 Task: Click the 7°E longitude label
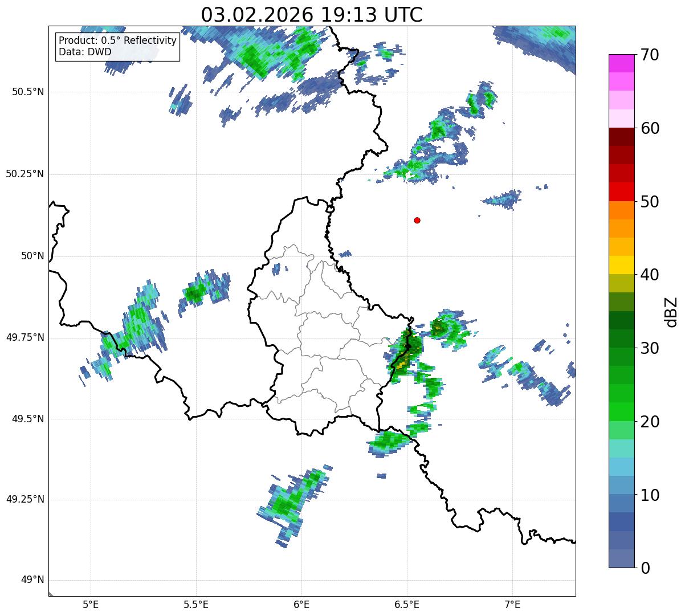[x=512, y=604]
